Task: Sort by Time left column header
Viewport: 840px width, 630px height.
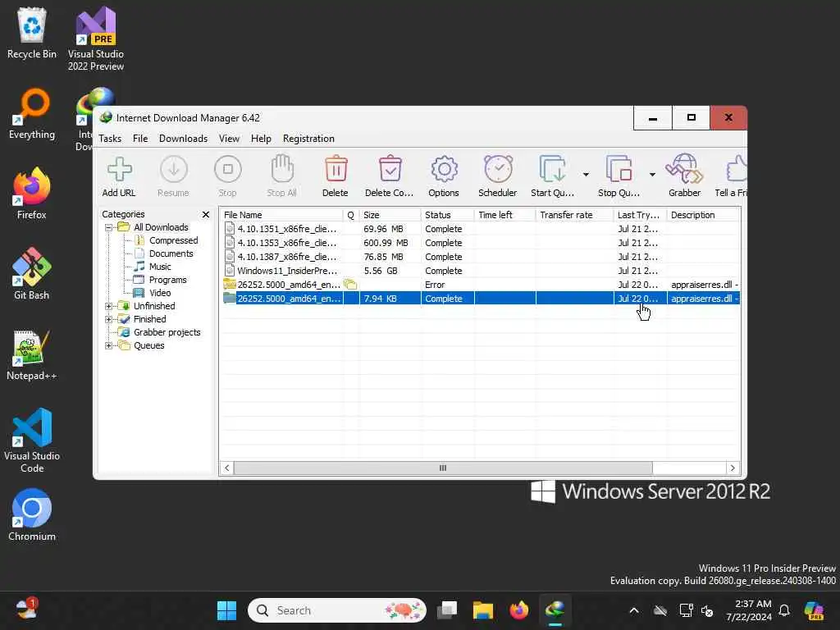Action: point(504,215)
